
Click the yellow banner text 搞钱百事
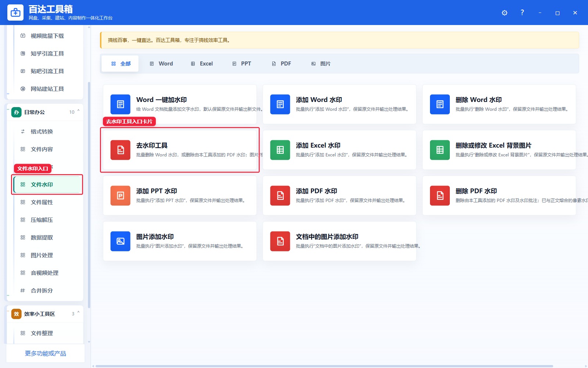pyautogui.click(x=117, y=40)
